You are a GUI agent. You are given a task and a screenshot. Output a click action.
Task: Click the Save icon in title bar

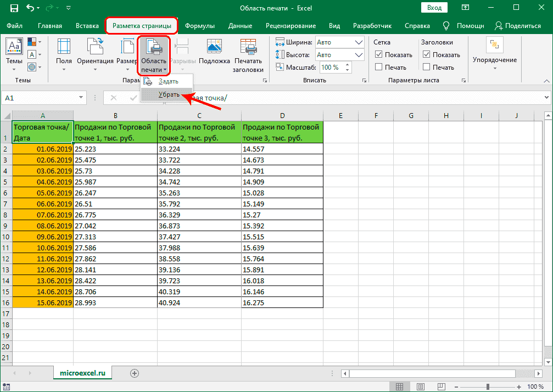[14, 8]
